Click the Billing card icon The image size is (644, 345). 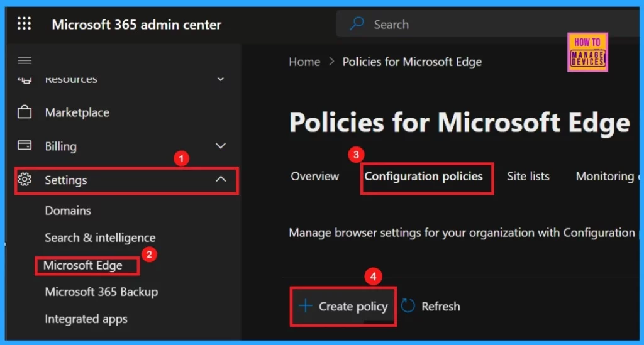[x=25, y=145]
